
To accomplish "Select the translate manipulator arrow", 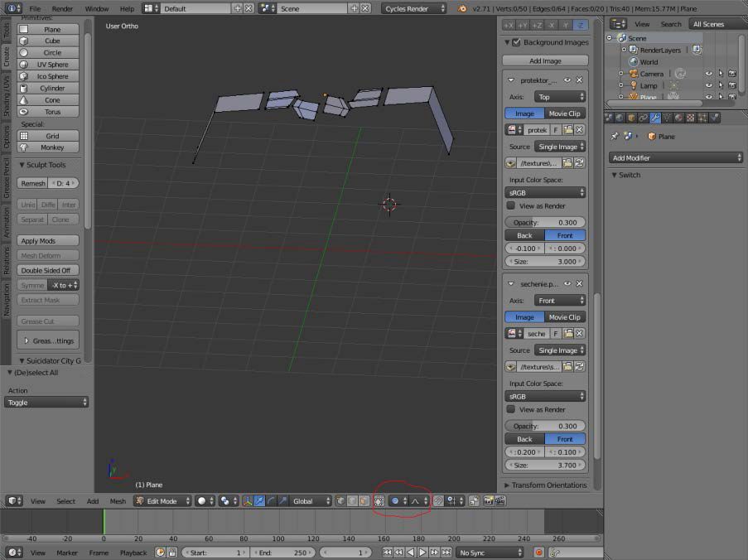I will click(x=259, y=501).
